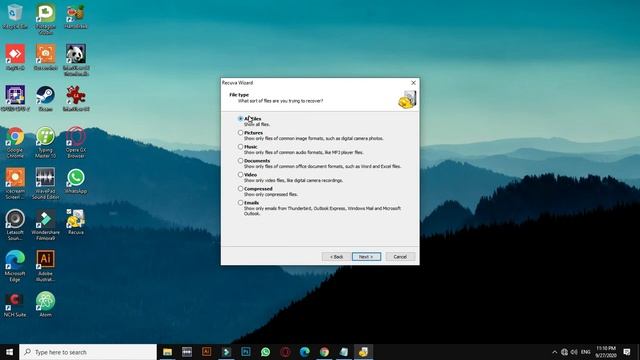This screenshot has width=640, height=360.
Task: Launch Atom editor from the desktop
Action: coord(45,304)
